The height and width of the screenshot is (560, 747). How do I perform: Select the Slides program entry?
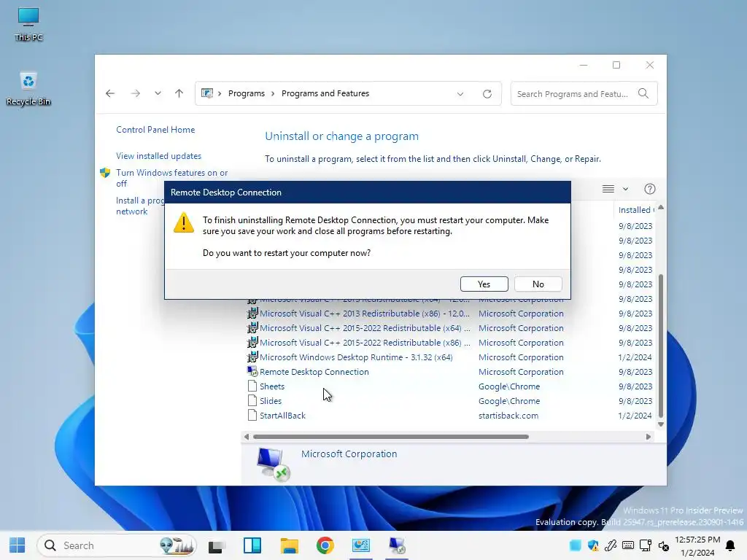(x=271, y=401)
